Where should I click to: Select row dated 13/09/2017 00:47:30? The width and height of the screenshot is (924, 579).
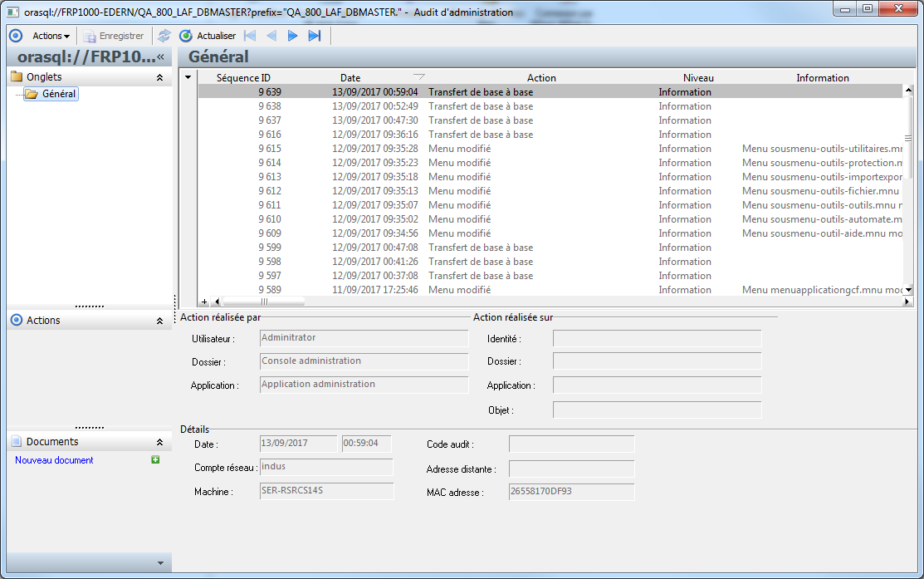[x=550, y=120]
